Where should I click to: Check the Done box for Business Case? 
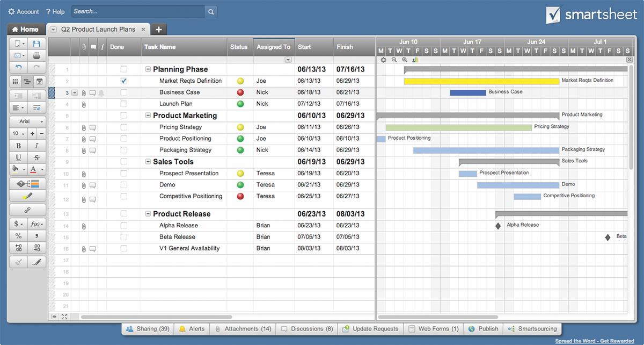coord(124,92)
